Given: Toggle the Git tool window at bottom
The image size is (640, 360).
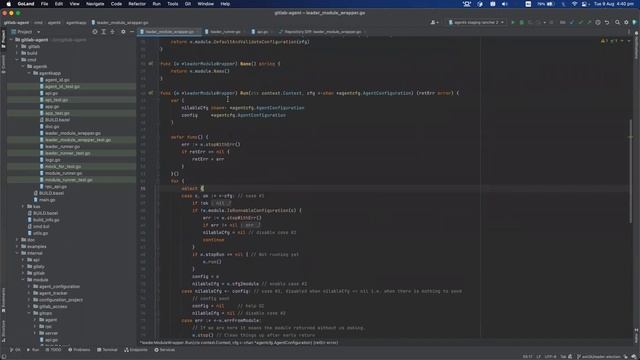Looking at the screenshot, I should click(x=15, y=350).
